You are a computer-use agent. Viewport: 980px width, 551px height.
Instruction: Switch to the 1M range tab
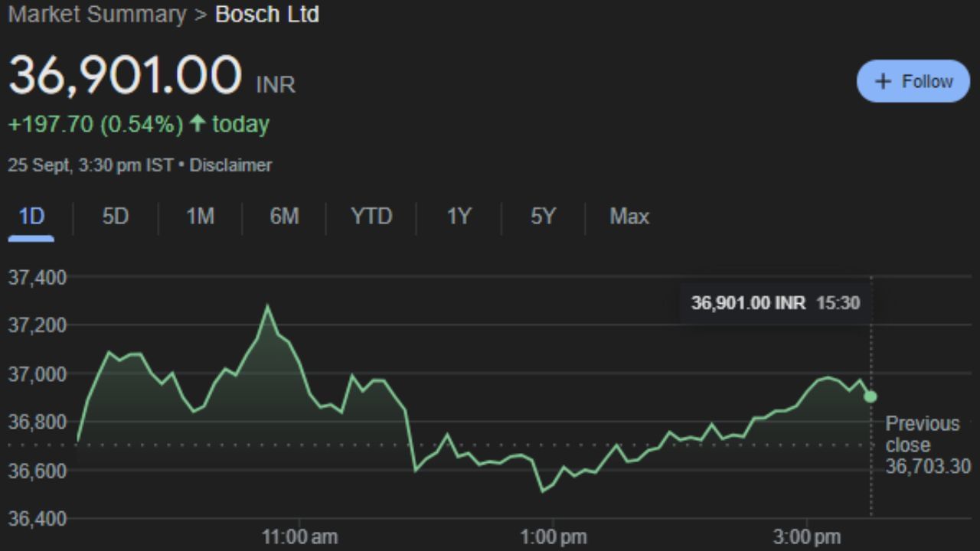point(200,217)
